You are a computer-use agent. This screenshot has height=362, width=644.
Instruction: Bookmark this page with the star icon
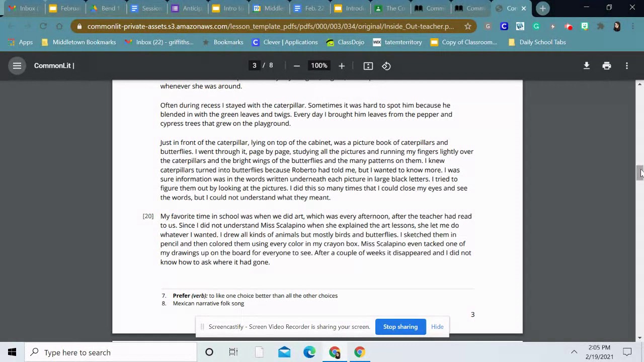(468, 26)
